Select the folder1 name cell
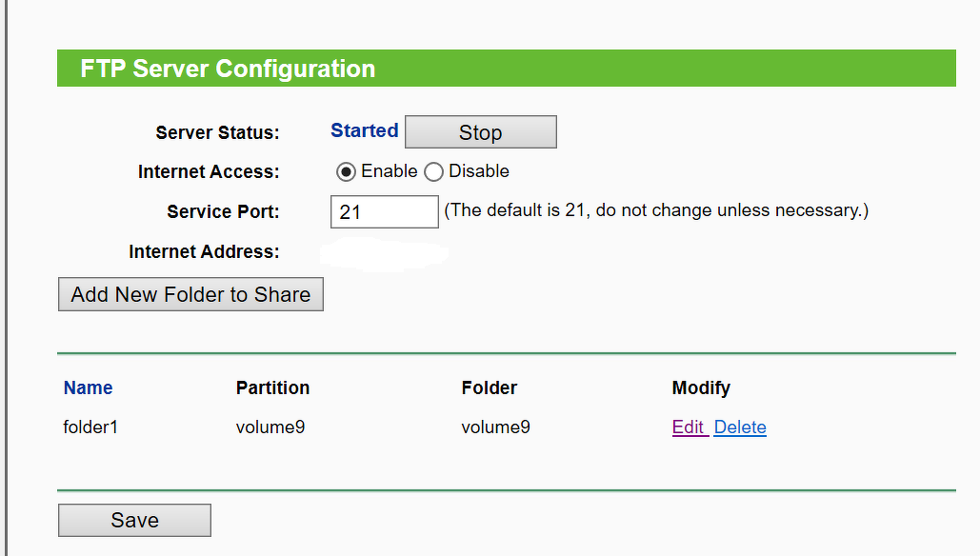Image resolution: width=980 pixels, height=556 pixels. [x=90, y=427]
